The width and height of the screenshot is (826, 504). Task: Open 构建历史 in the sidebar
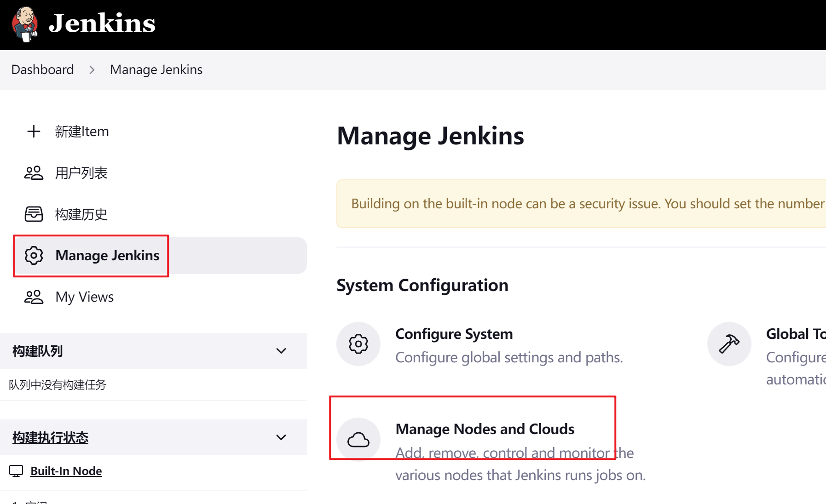81,214
